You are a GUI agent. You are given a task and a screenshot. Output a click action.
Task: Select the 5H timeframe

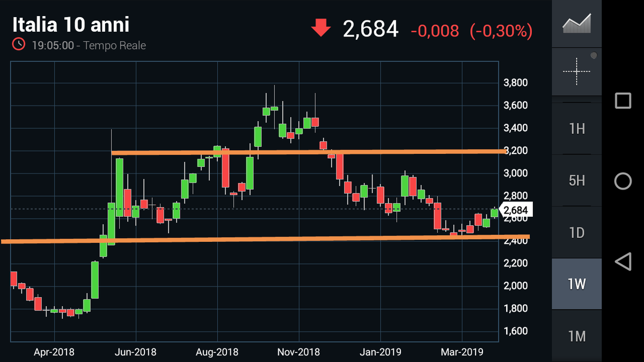(576, 180)
